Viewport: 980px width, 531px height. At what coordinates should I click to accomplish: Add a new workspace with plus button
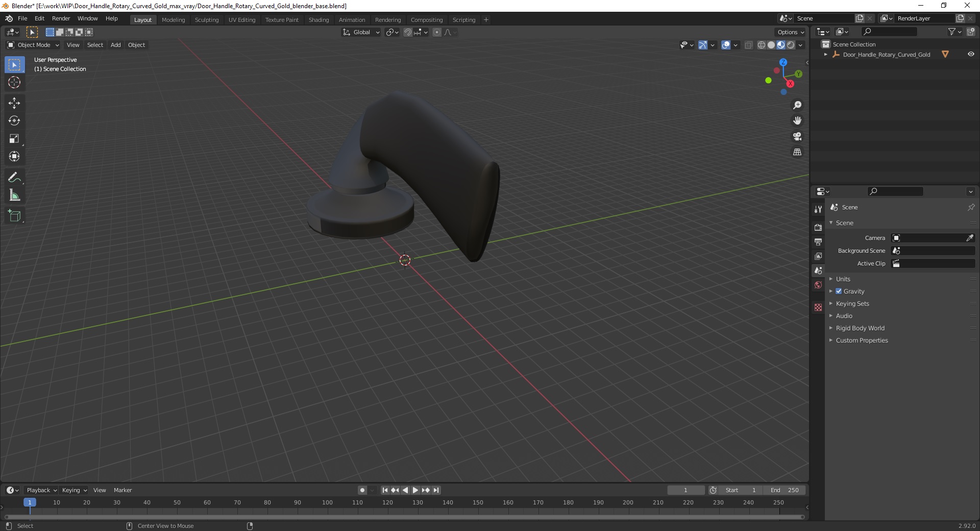486,20
